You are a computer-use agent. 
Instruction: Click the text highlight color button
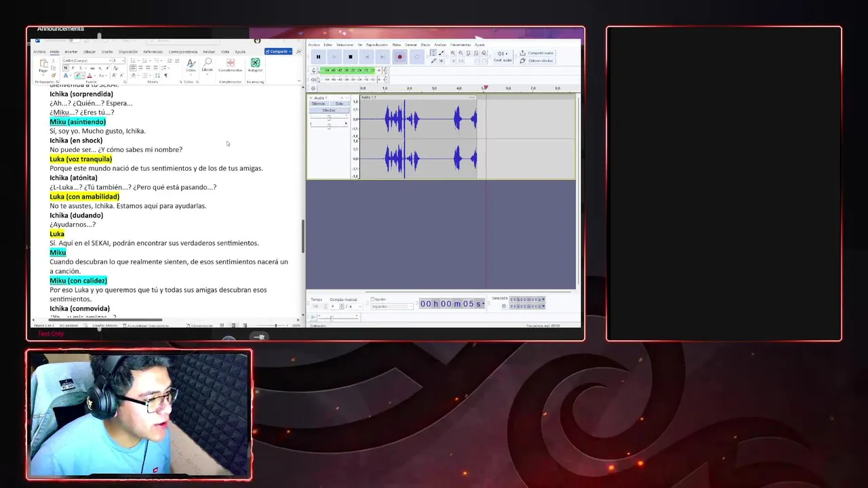[x=77, y=75]
